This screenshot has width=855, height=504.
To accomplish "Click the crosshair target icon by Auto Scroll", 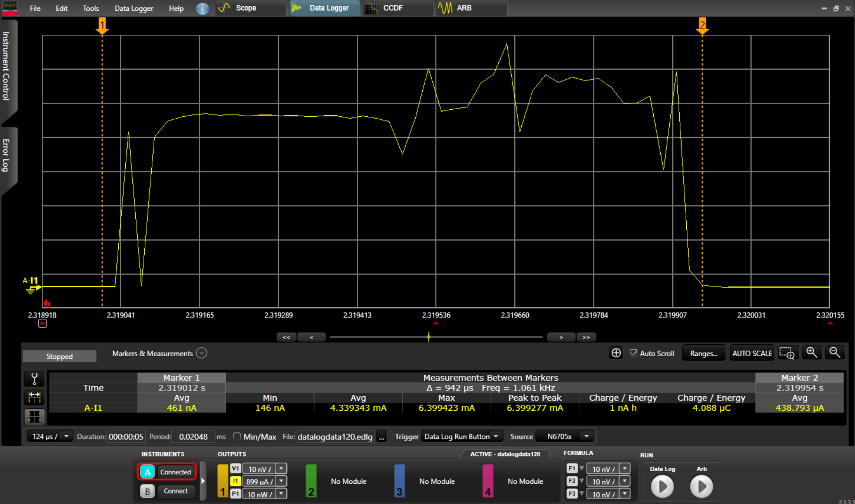I will (x=616, y=353).
